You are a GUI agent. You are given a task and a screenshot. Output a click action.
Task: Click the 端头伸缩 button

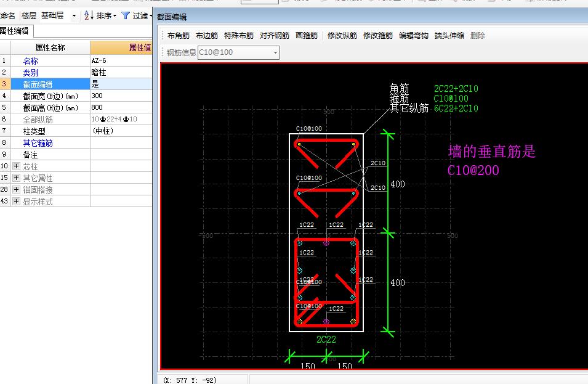click(x=449, y=36)
